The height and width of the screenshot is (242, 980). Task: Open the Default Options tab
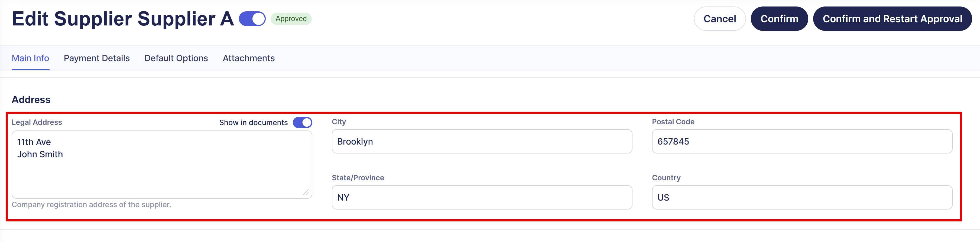pos(176,58)
